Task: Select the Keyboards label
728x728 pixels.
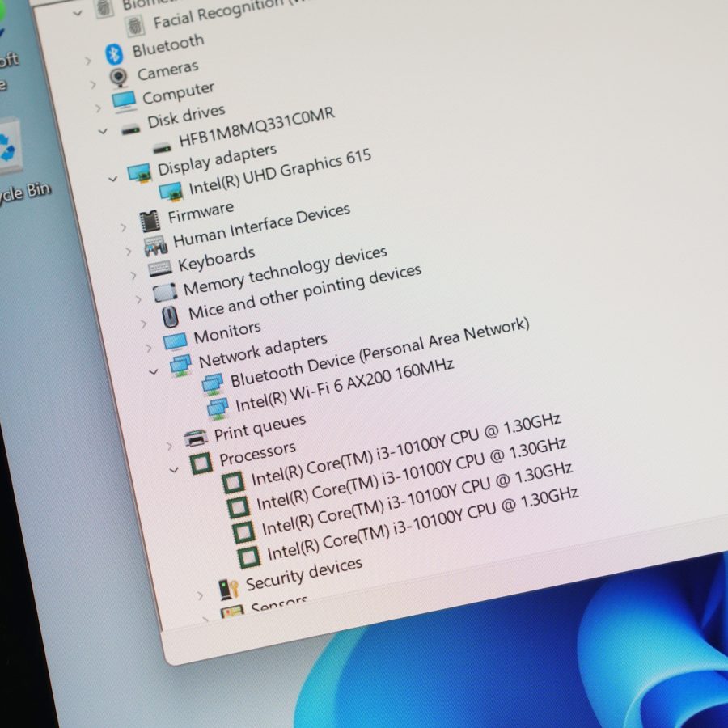Action: (216, 259)
